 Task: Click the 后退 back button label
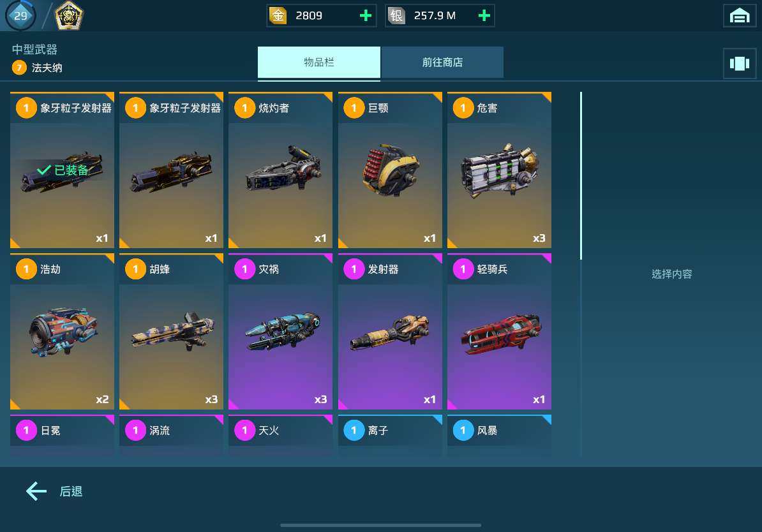tap(71, 491)
